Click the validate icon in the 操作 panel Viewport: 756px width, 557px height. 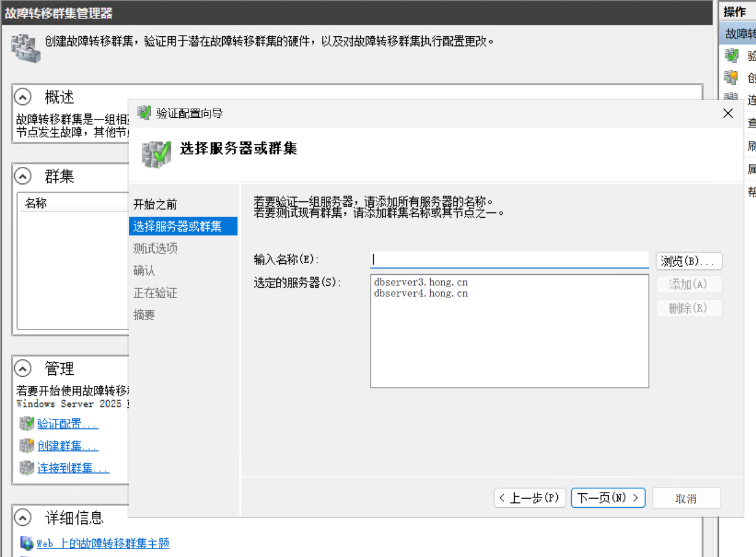tap(731, 56)
